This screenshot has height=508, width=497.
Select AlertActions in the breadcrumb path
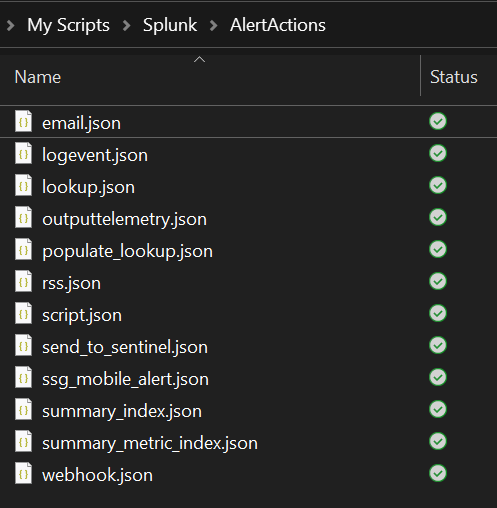pyautogui.click(x=278, y=25)
